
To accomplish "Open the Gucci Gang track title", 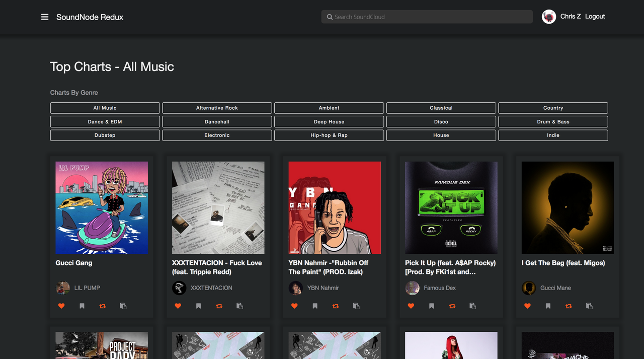I will point(74,263).
